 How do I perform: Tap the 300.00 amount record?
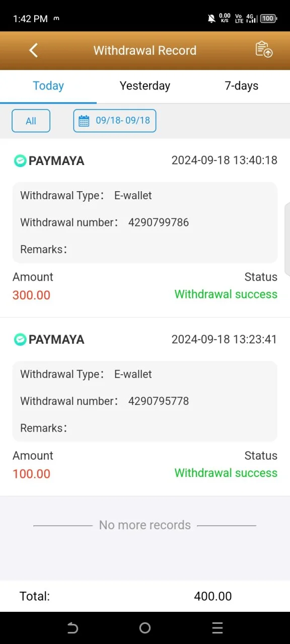point(31,295)
